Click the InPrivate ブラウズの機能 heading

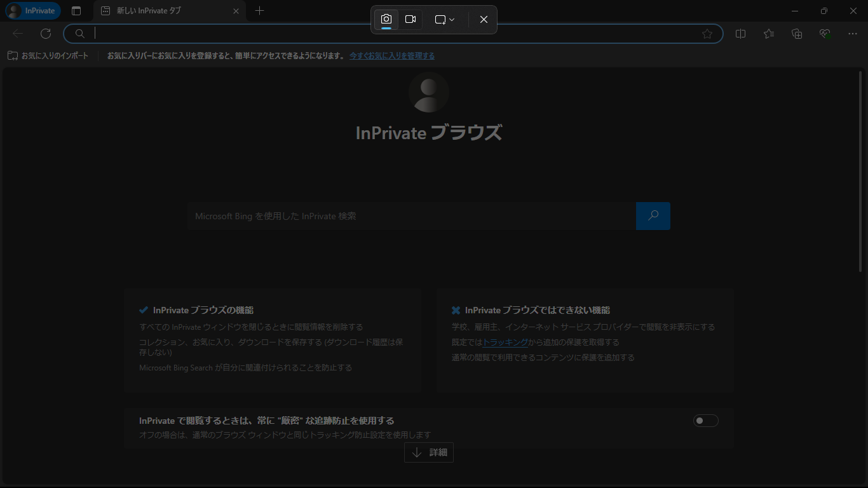pyautogui.click(x=203, y=310)
